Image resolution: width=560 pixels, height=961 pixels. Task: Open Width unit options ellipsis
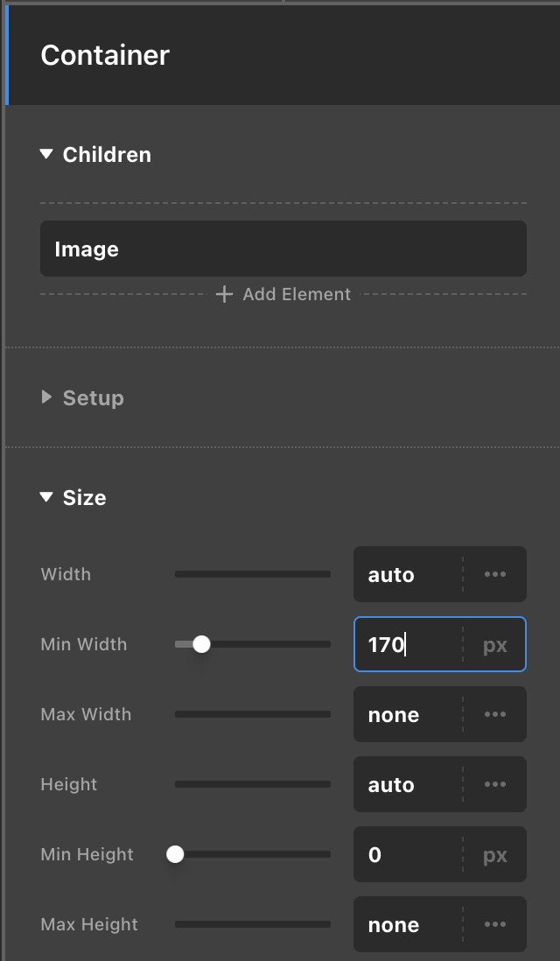495,575
